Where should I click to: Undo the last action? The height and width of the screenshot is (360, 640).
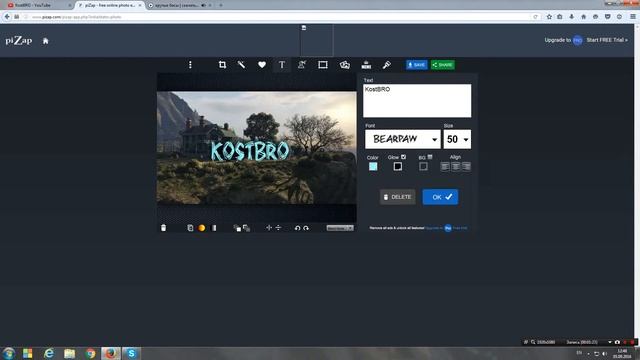[298, 228]
